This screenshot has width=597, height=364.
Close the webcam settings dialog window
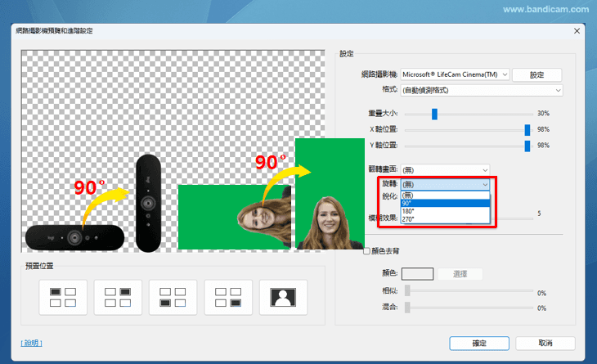pyautogui.click(x=577, y=30)
